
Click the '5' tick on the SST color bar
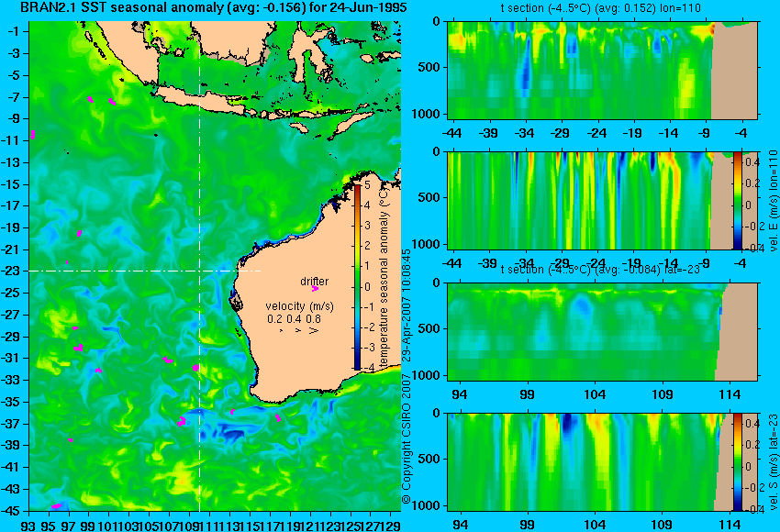click(x=367, y=185)
